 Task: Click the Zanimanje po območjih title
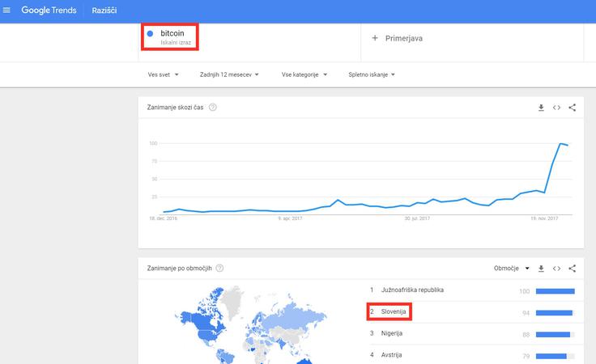point(180,269)
